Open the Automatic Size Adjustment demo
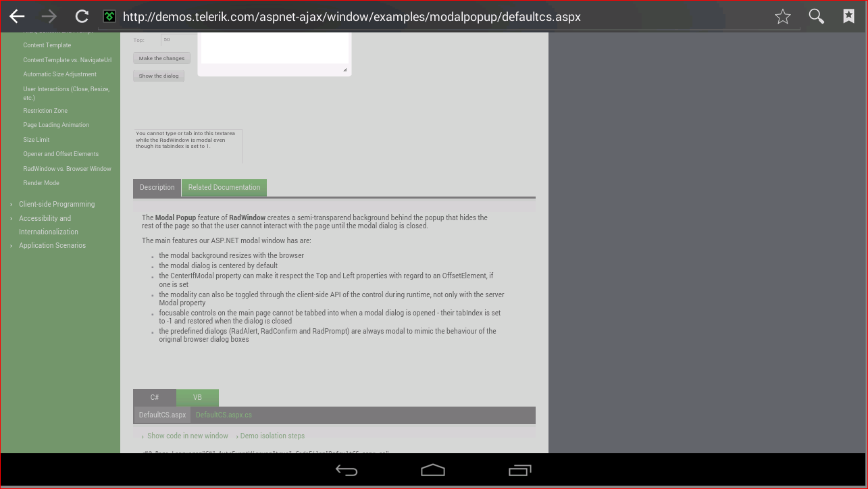The height and width of the screenshot is (489, 868). (60, 74)
